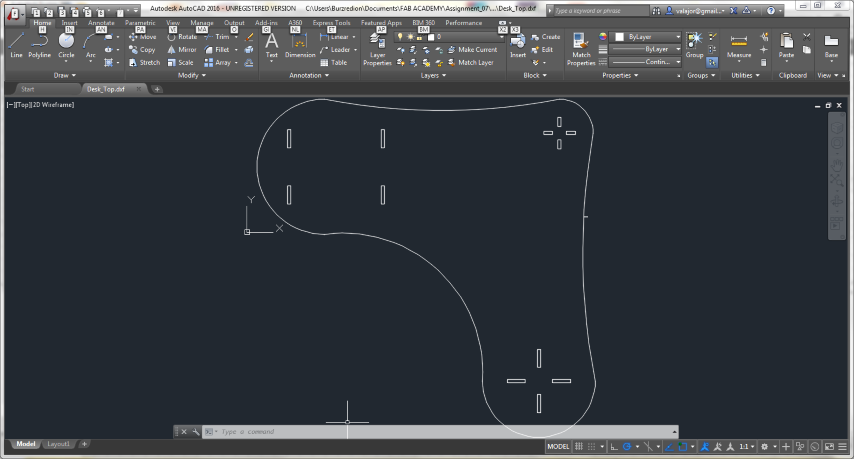The image size is (854, 459).
Task: Click the Paste clipboard icon
Action: click(x=786, y=46)
